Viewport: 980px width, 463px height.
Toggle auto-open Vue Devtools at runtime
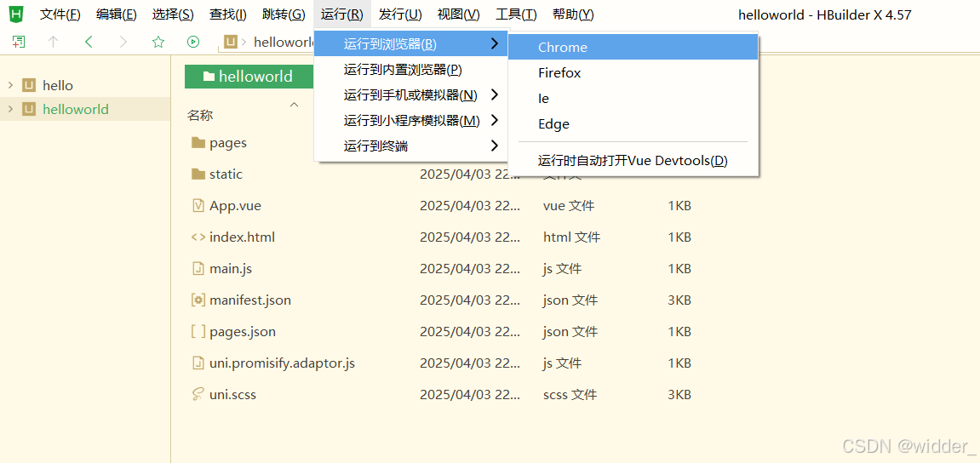[633, 161]
